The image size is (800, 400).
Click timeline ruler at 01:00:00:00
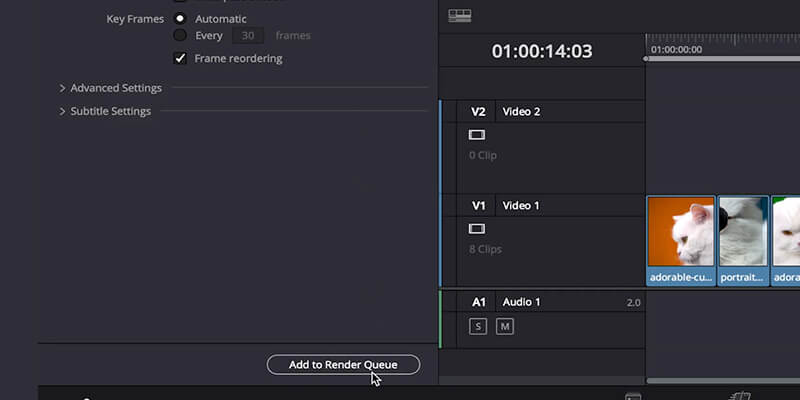(677, 49)
